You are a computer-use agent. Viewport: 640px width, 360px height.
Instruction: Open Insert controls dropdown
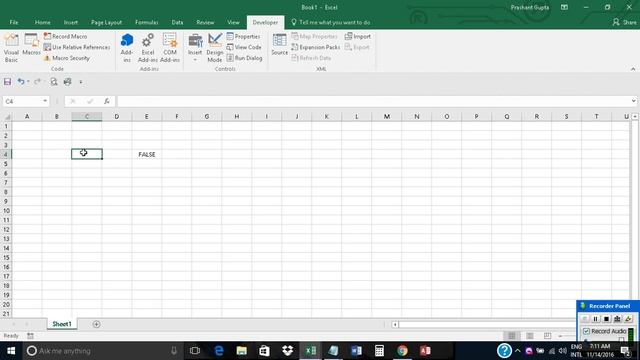click(x=195, y=48)
